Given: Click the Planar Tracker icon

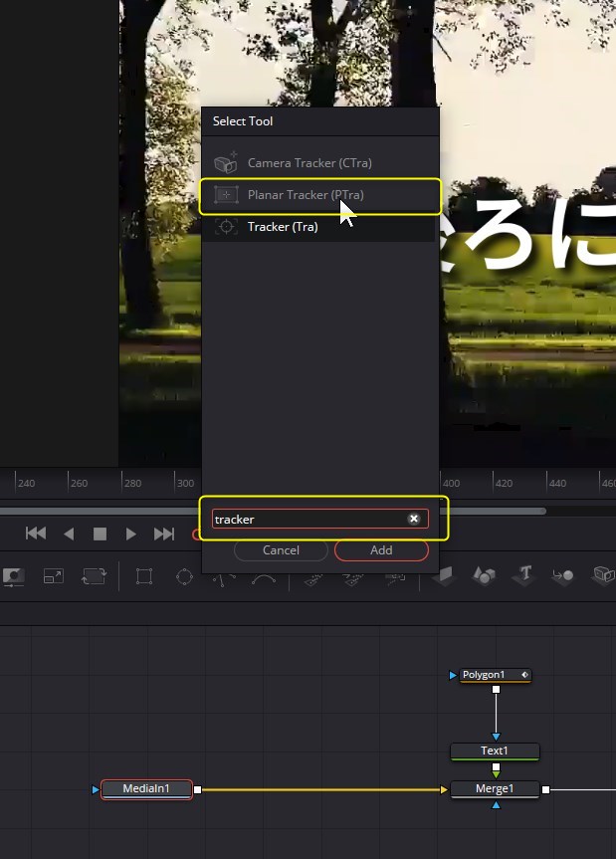Looking at the screenshot, I should point(226,194).
